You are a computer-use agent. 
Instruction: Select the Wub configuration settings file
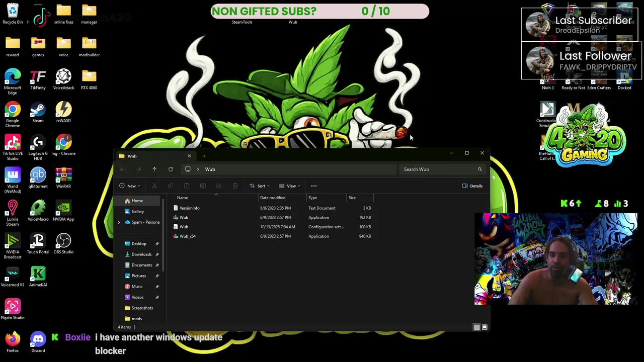272,227
